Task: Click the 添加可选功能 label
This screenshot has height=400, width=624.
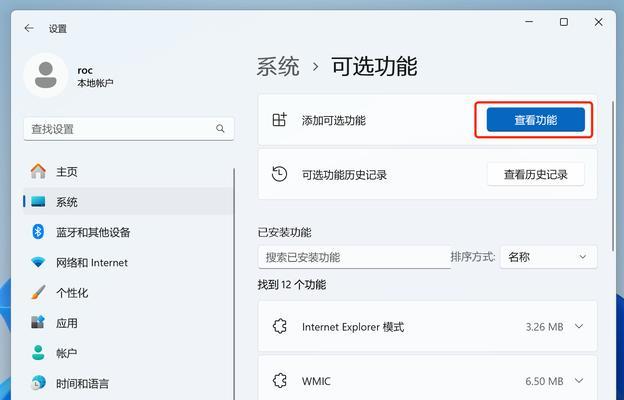Action: [x=333, y=120]
